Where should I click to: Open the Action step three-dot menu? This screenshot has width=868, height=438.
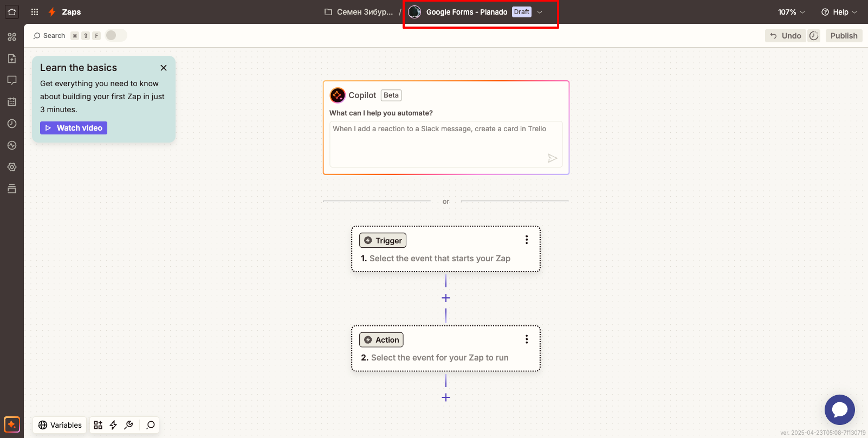coord(527,339)
